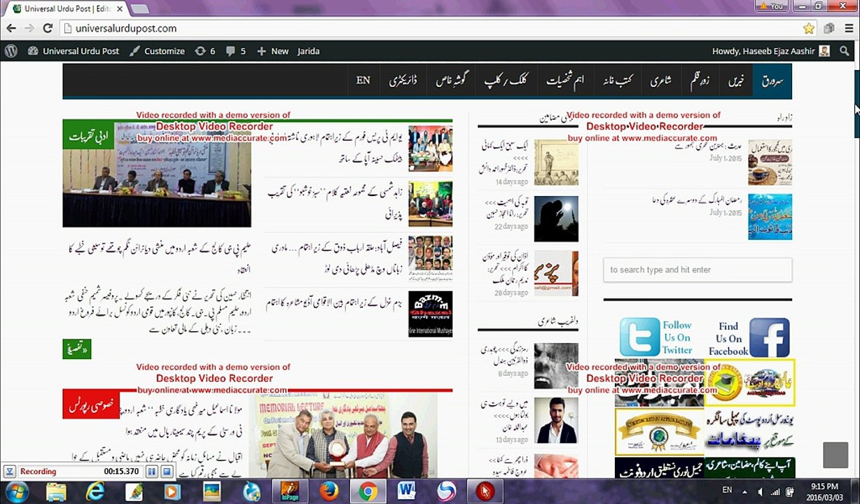Open the New content menu
Image resolution: width=860 pixels, height=504 pixels.
tap(272, 51)
